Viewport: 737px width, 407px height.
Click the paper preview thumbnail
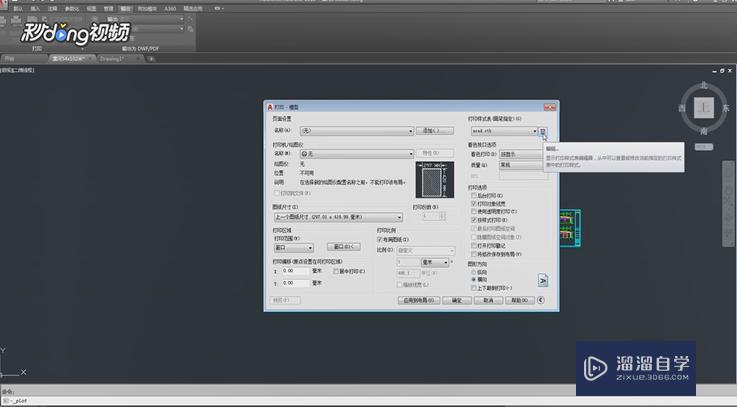coord(435,180)
